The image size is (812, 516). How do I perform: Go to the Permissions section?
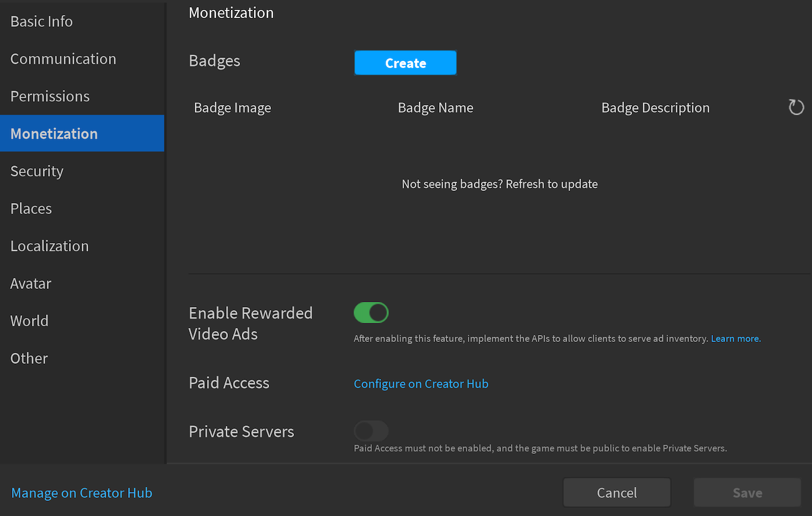point(50,96)
